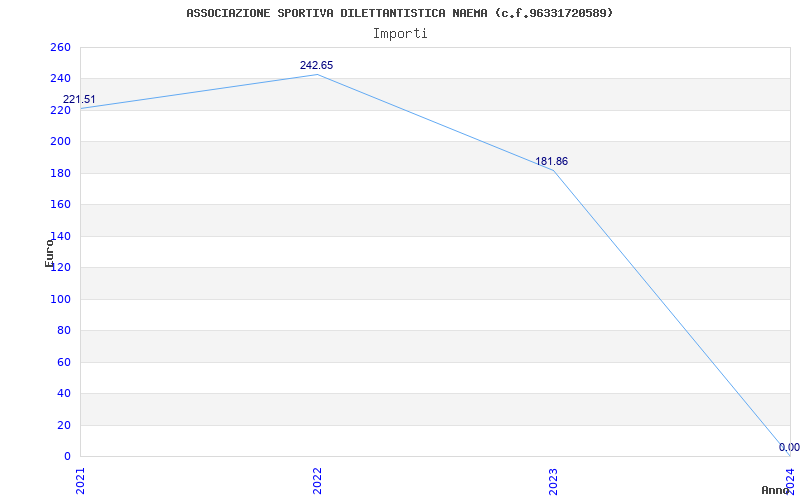
Task: Click the 242.65 data label
Action: [x=316, y=65]
